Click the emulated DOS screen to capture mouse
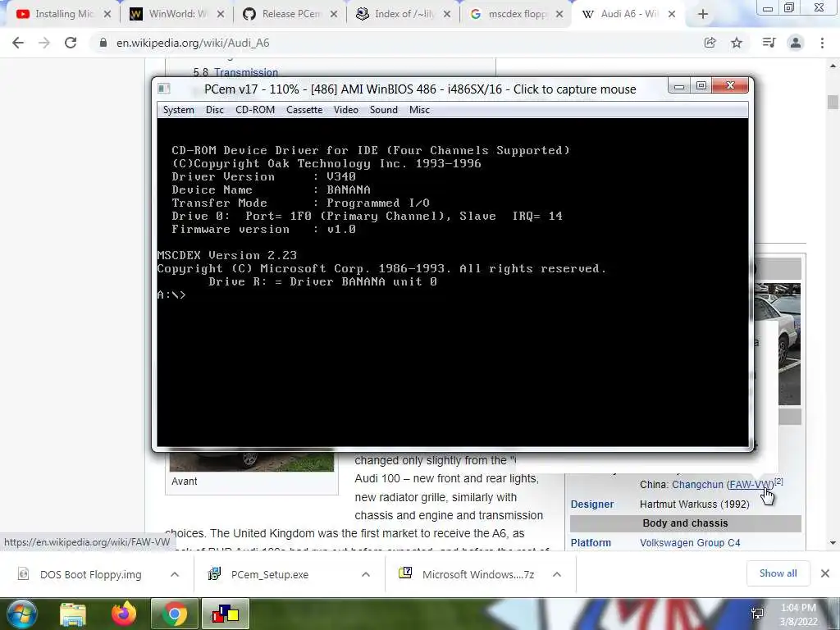Image resolution: width=840 pixels, height=630 pixels. pos(453,282)
